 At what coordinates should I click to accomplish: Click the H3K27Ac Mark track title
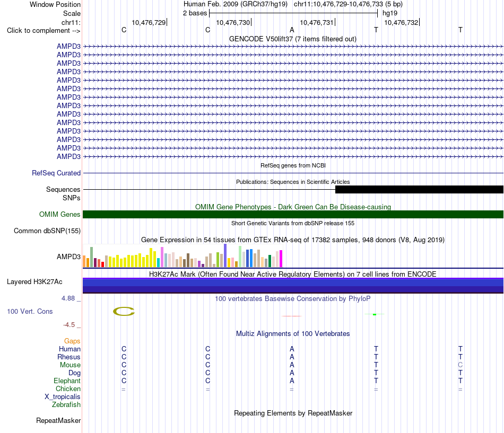coord(293,274)
